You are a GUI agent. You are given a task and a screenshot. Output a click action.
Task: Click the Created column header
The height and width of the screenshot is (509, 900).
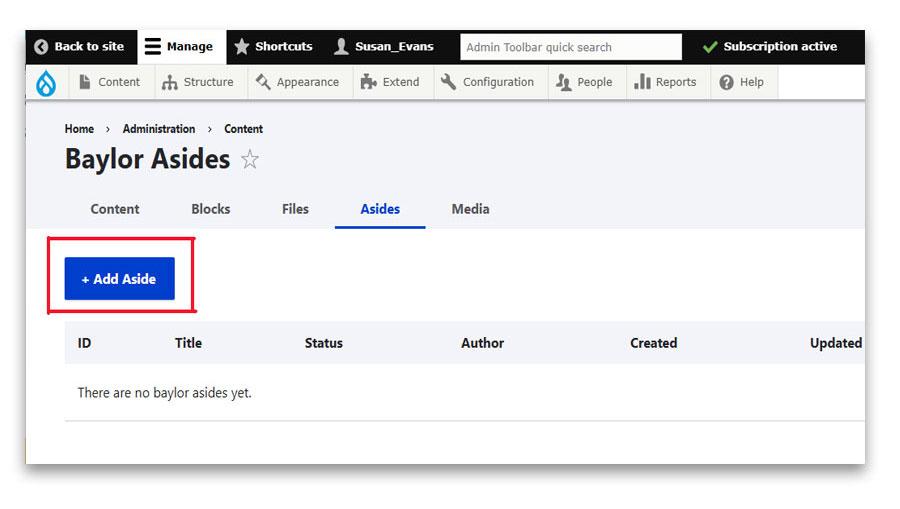tap(654, 343)
